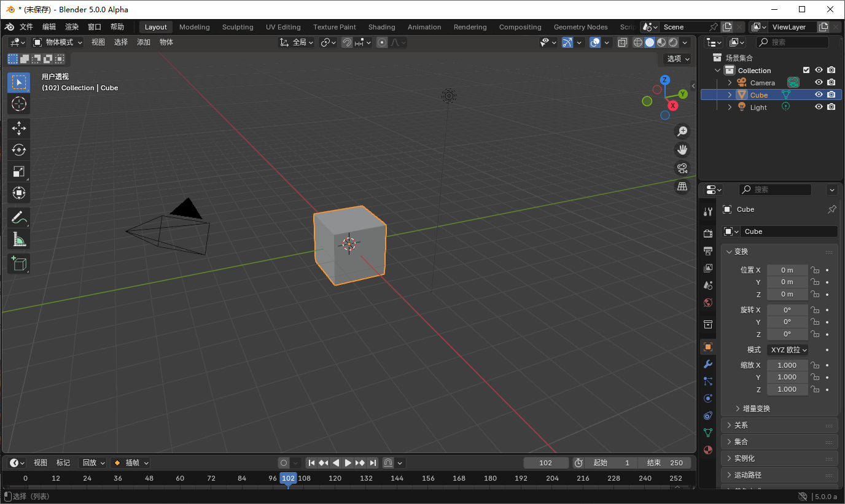Hide Cube in viewport via eye icon
845x504 pixels.
(819, 95)
